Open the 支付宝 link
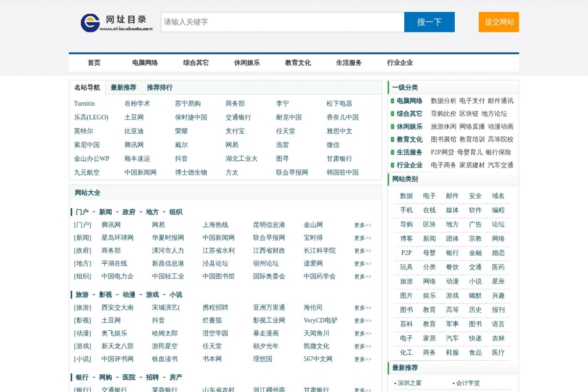Screen dimensions: 588x392 [235, 131]
